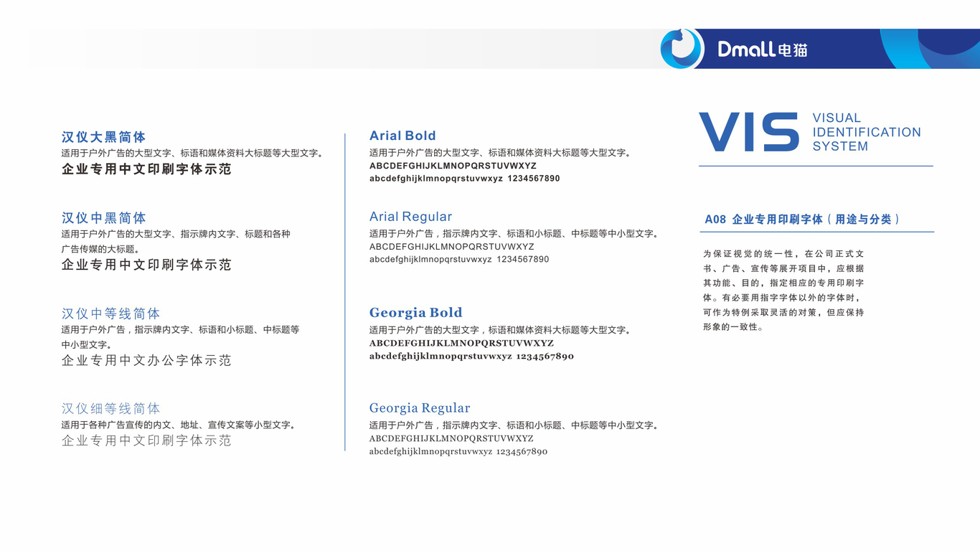Click the large VIS lettering
Viewport: 980px width, 551px height.
pos(749,132)
